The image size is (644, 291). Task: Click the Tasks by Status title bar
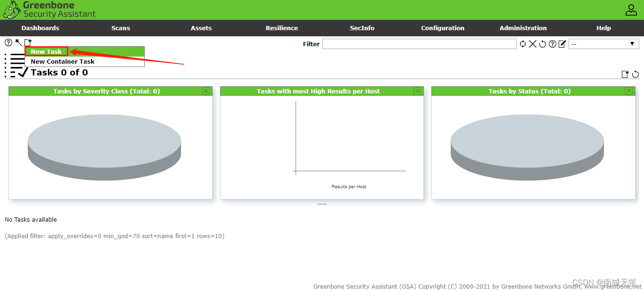tap(533, 91)
